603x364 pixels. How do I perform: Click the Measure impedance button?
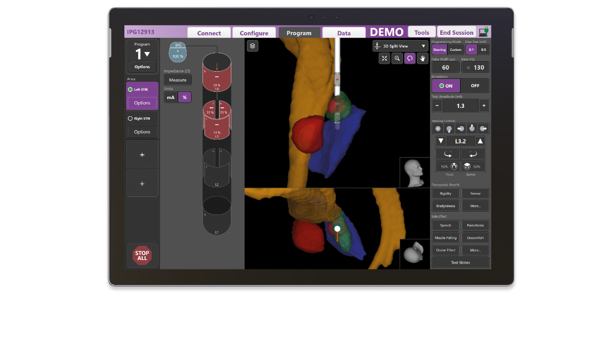pyautogui.click(x=178, y=80)
